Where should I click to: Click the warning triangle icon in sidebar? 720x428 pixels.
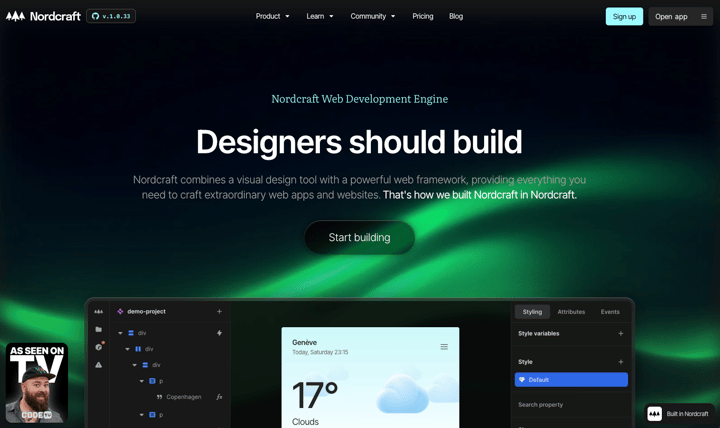click(x=98, y=365)
